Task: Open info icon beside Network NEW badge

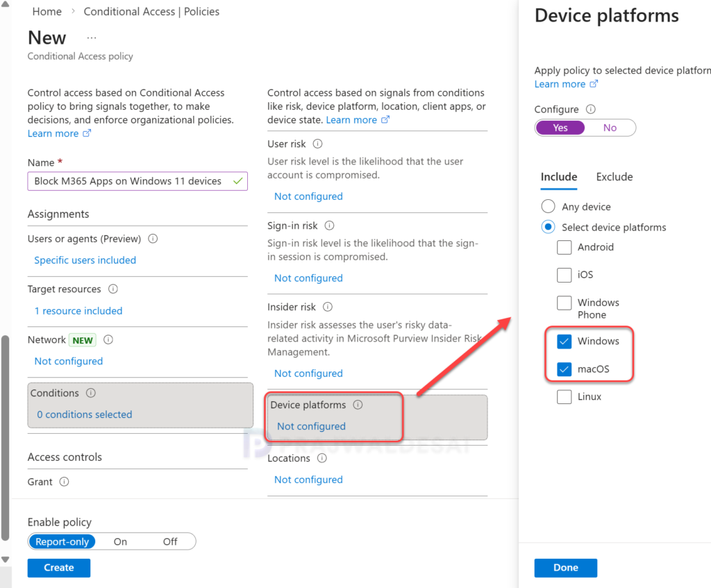Action: pos(108,339)
